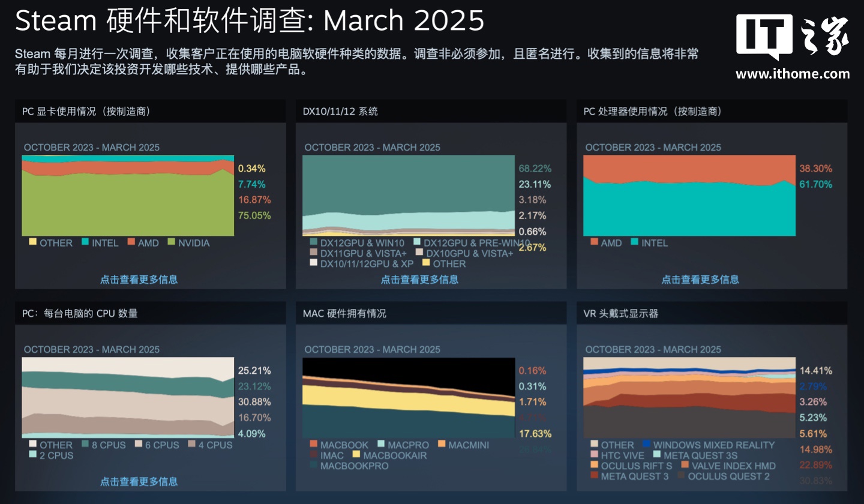Select META QUEST 3S legend swatch
This screenshot has height=504, width=864.
tap(656, 455)
